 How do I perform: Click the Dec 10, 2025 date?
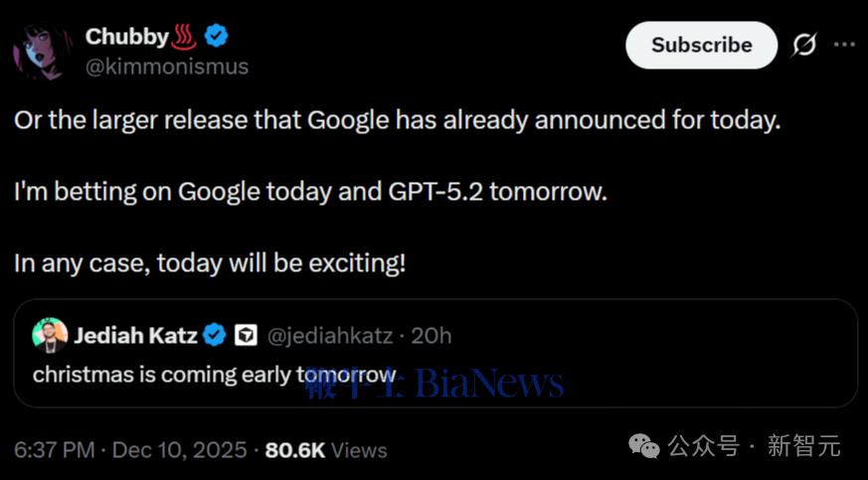pyautogui.click(x=179, y=449)
